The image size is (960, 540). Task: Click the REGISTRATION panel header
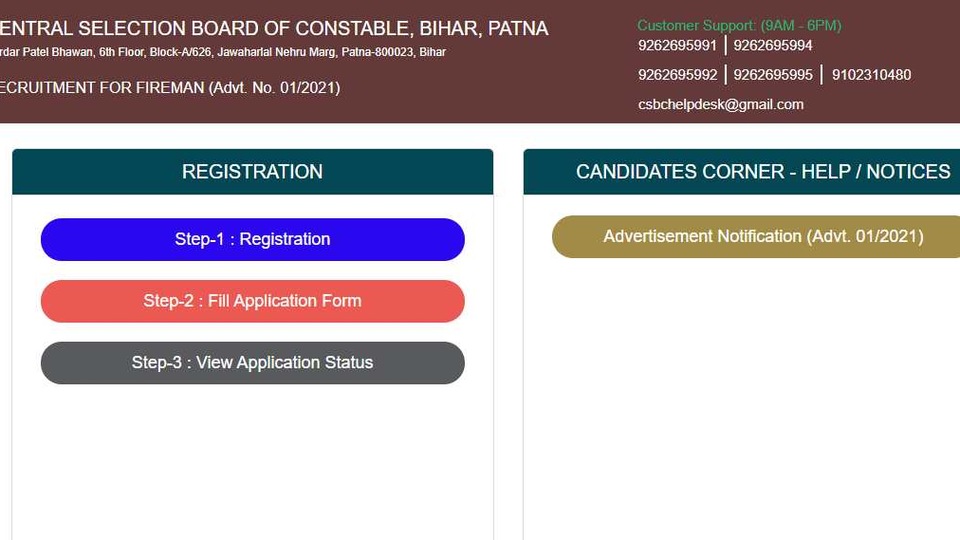pos(252,171)
